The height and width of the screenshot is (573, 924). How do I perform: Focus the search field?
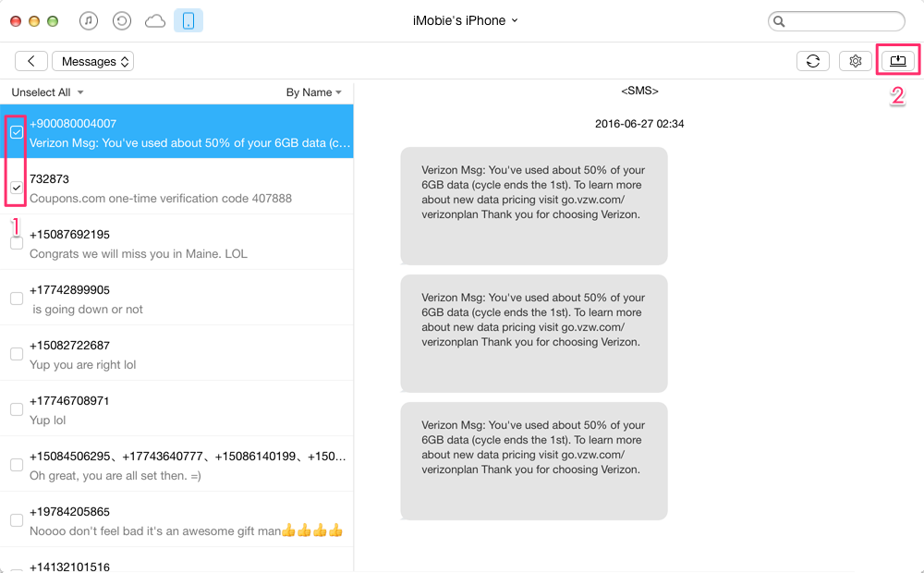836,22
